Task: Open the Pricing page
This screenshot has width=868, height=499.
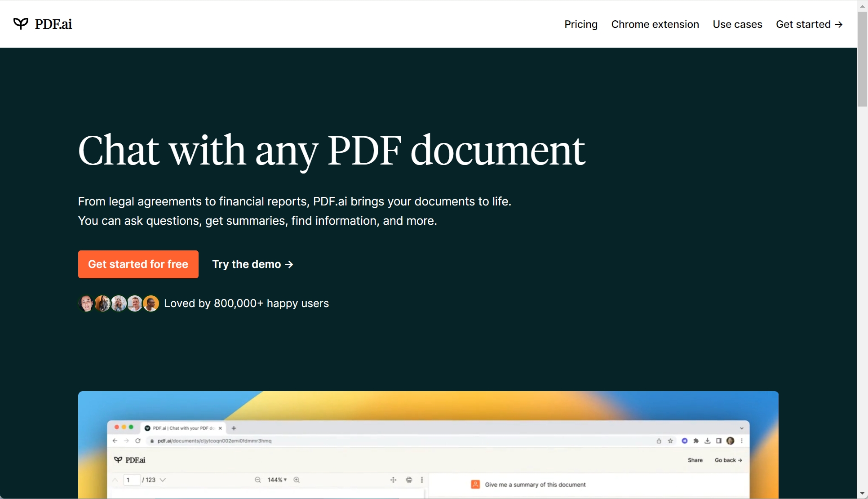Action: click(x=580, y=24)
